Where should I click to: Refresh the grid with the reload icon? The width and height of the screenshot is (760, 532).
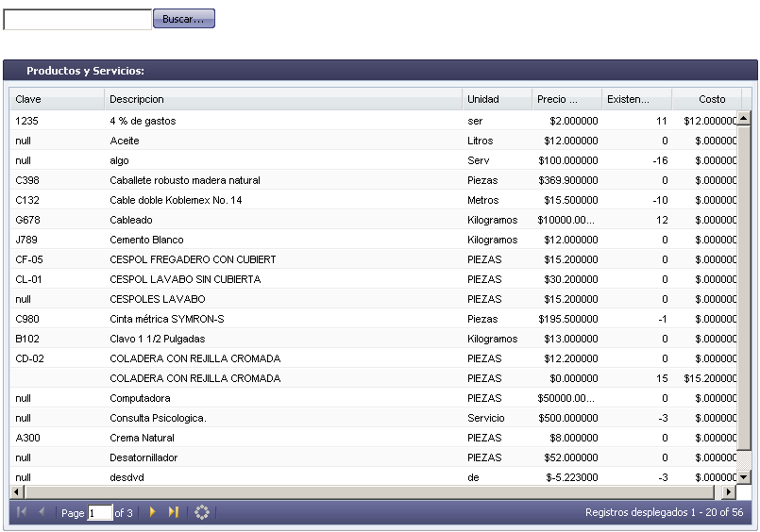(x=201, y=512)
